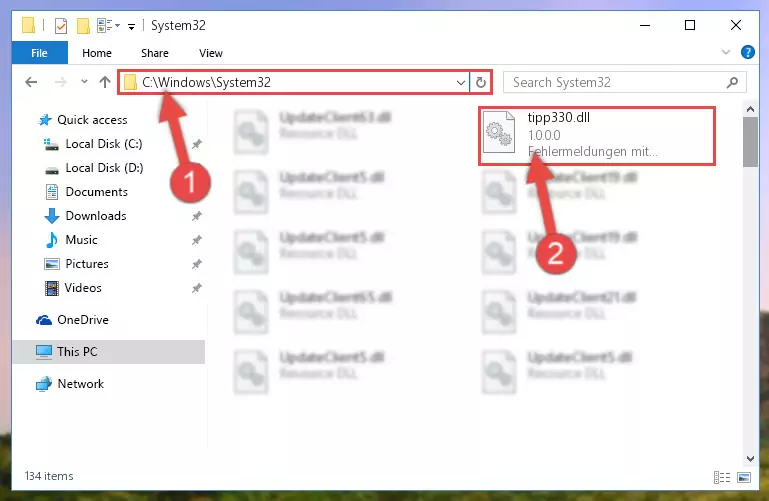Click the pin icon beside Music
Viewport: 769px width, 501px height.
197,240
